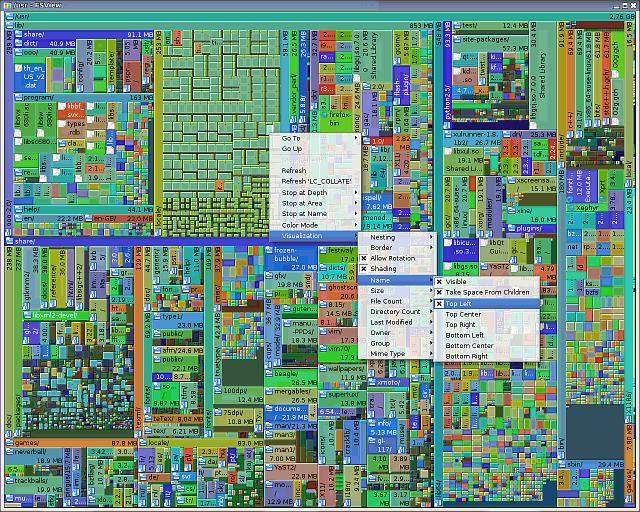640x512 pixels.
Task: Expand the Last Modified submenu
Action: (396, 322)
